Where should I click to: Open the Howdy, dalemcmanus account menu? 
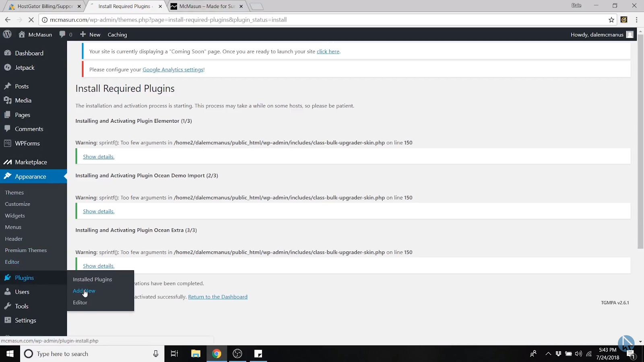pyautogui.click(x=602, y=35)
